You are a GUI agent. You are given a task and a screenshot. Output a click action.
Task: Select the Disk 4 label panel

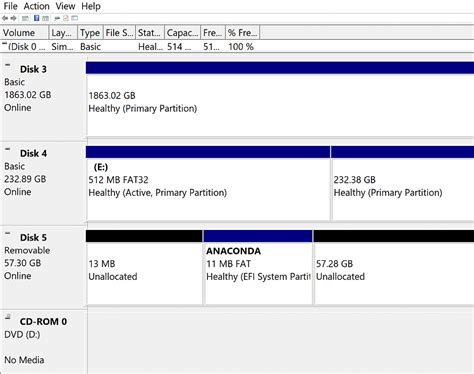[43, 183]
